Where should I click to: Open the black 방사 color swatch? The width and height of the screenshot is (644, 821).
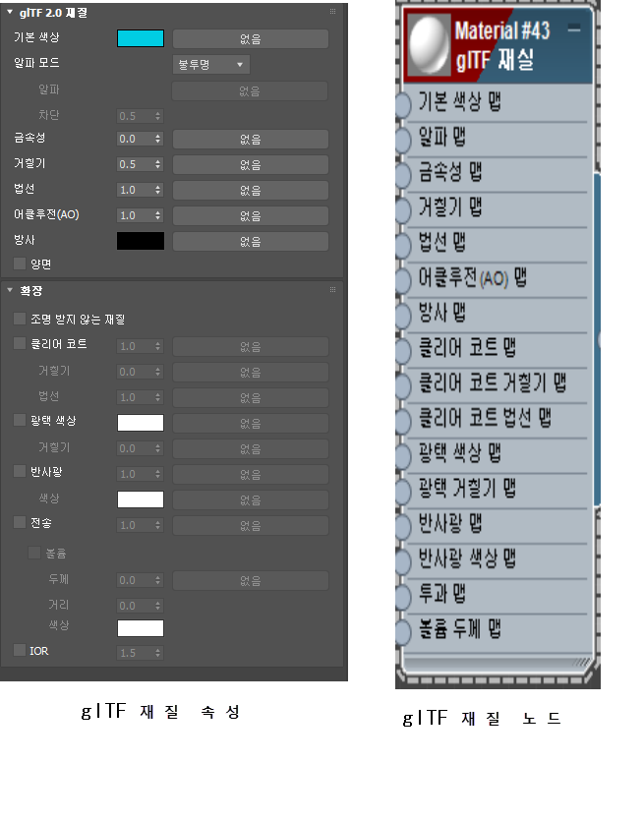point(141,241)
